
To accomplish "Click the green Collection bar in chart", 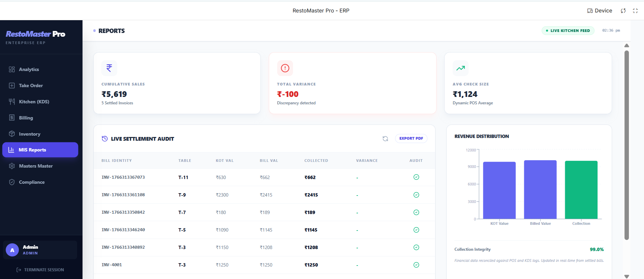I will pos(581,190).
